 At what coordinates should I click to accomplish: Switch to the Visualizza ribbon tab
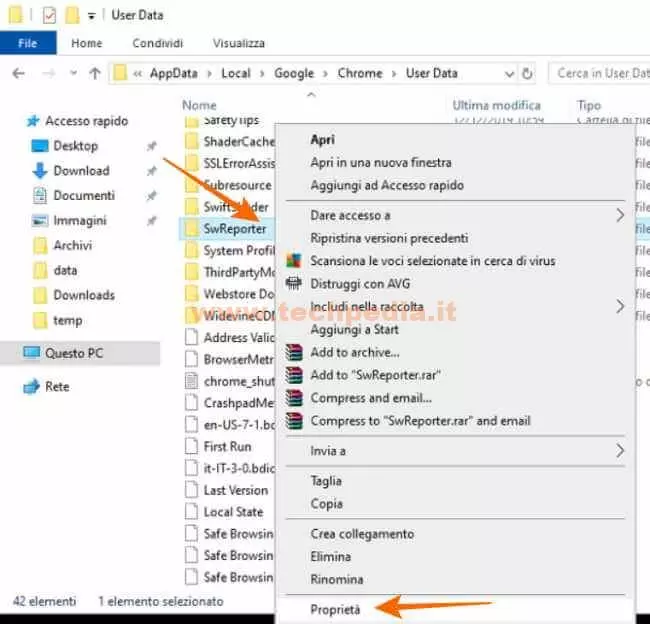coord(238,43)
